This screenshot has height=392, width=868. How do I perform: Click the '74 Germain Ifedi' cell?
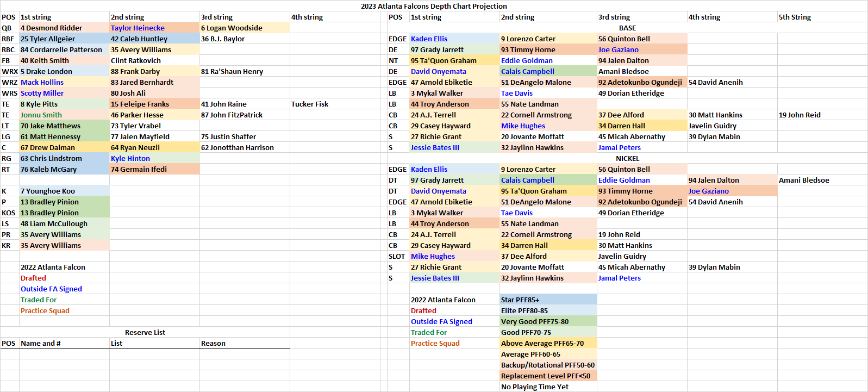point(154,169)
